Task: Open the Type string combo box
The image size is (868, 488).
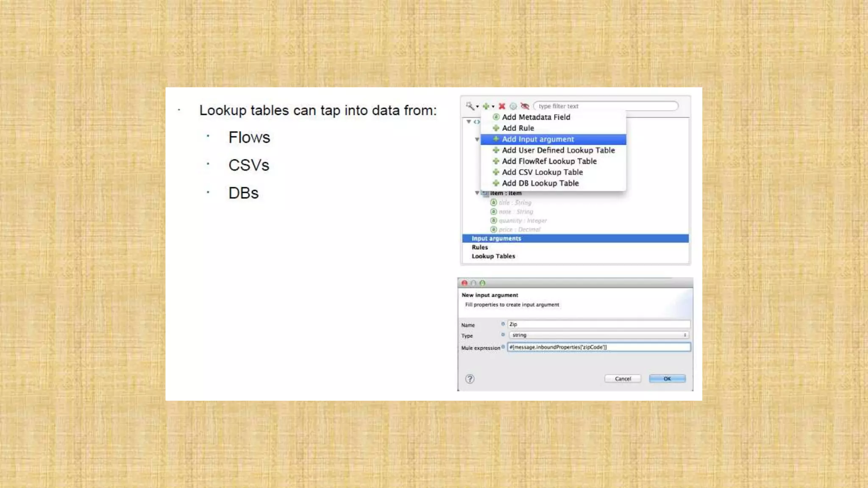Action: pyautogui.click(x=598, y=335)
